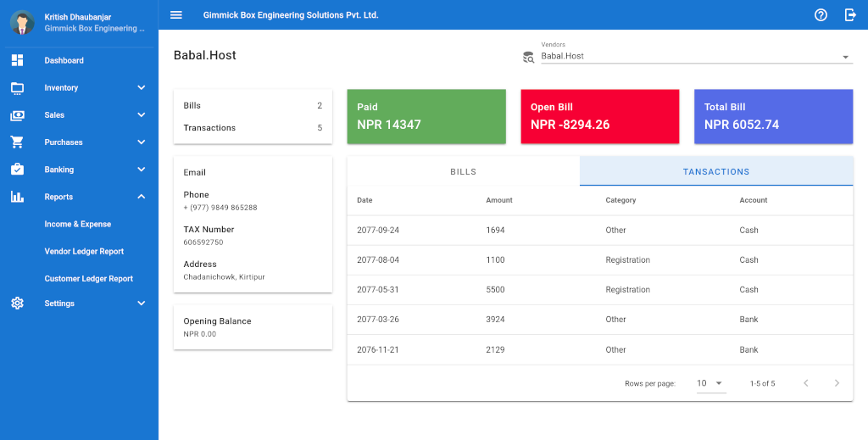Image resolution: width=868 pixels, height=440 pixels.
Task: Go to the previous table page
Action: (x=806, y=383)
